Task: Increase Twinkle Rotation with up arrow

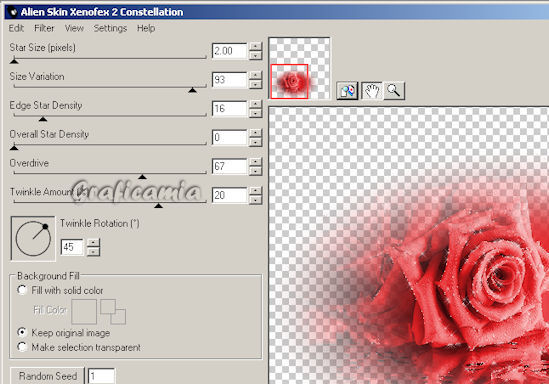Action: tap(93, 243)
